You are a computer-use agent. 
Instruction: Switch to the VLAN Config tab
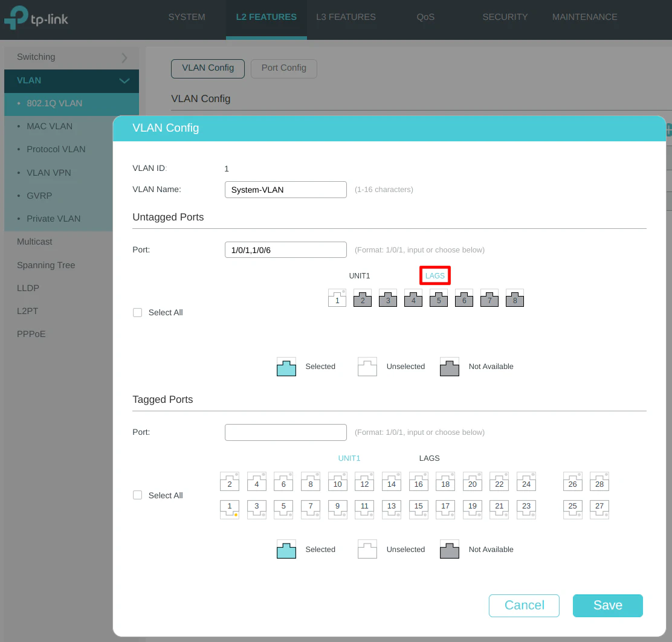pos(208,68)
